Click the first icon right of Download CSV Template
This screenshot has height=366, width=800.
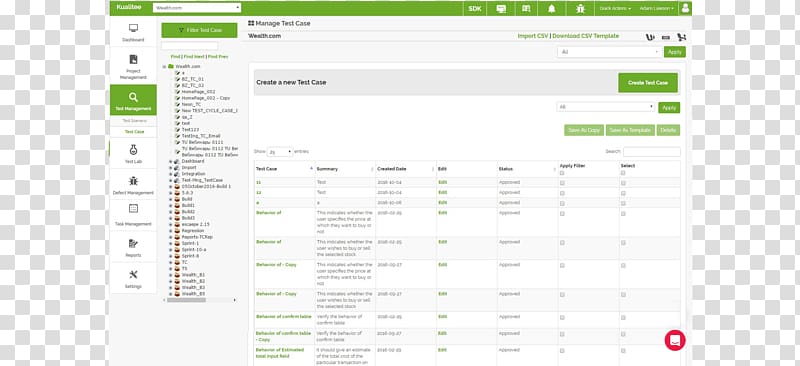pos(650,37)
